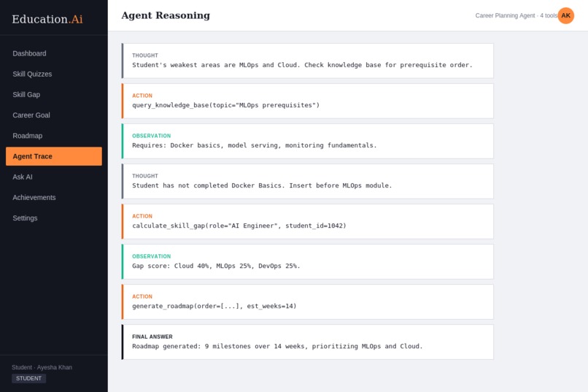
Task: Select observation 'Requires: Docker basics'
Action: 308,141
